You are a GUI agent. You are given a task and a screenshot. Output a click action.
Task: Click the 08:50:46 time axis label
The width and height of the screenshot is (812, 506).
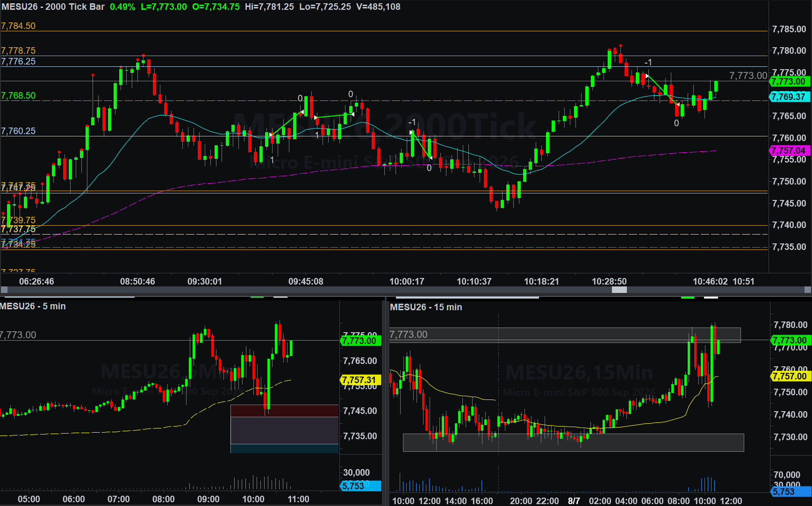pos(137,281)
